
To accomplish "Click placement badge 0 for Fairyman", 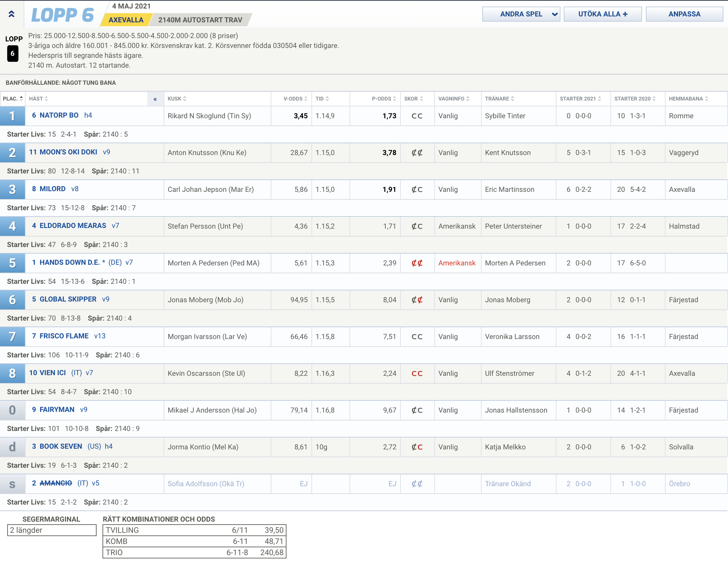I will click(x=12, y=410).
